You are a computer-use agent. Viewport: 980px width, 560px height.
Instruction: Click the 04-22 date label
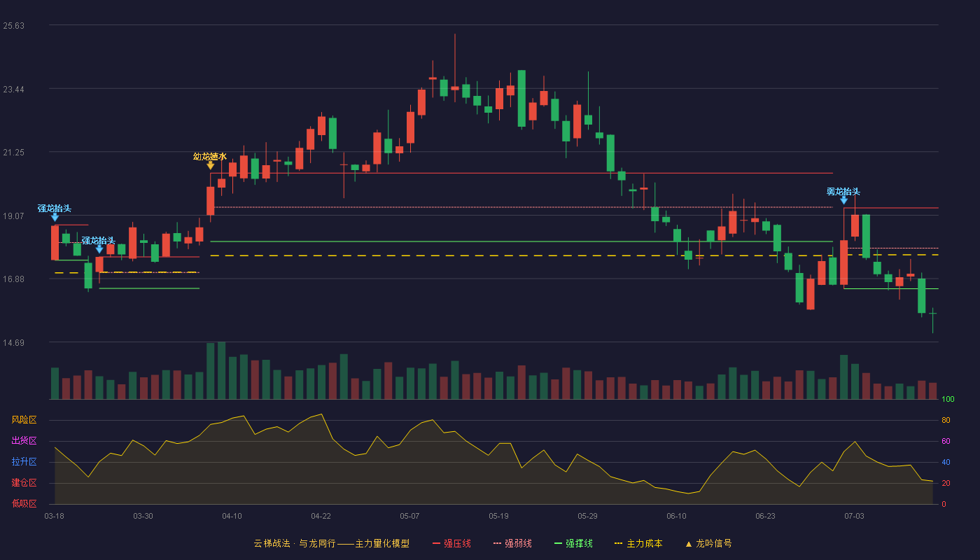321,516
